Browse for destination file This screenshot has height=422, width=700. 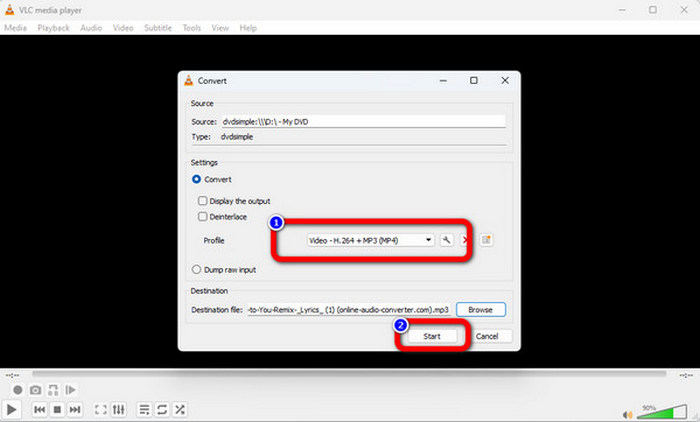480,309
